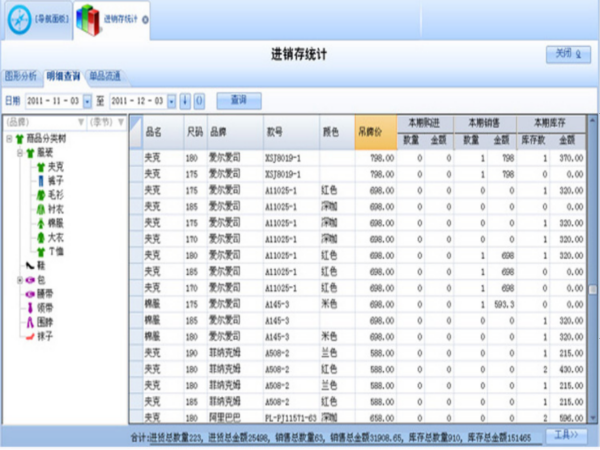Select the 鞋 shoe category icon

click(26, 266)
